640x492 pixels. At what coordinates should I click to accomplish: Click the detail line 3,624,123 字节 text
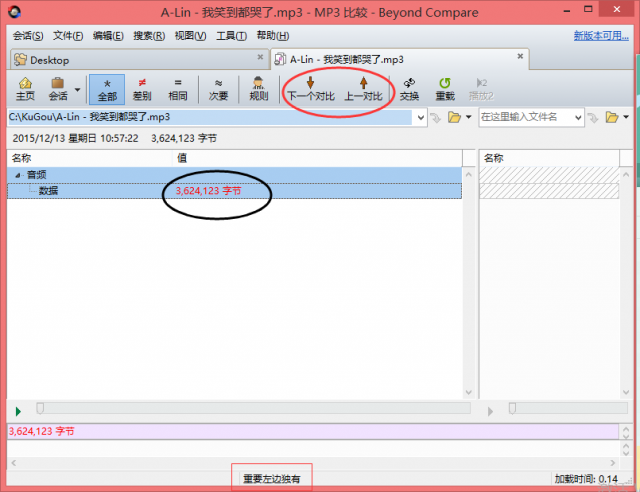point(42,431)
